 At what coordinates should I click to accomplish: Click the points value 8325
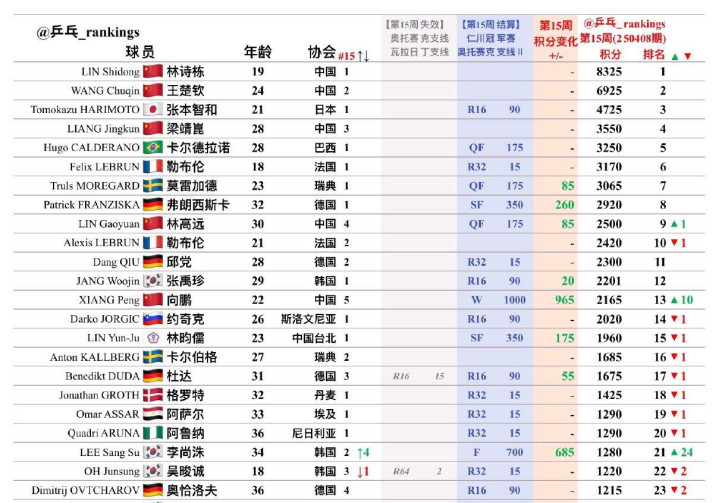click(x=609, y=72)
